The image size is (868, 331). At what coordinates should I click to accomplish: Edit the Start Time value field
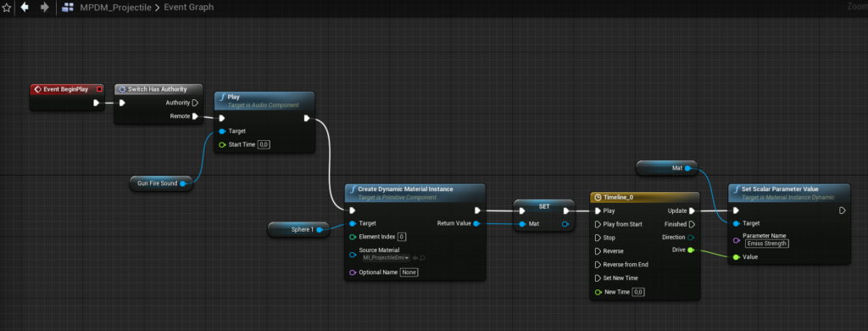(264, 145)
